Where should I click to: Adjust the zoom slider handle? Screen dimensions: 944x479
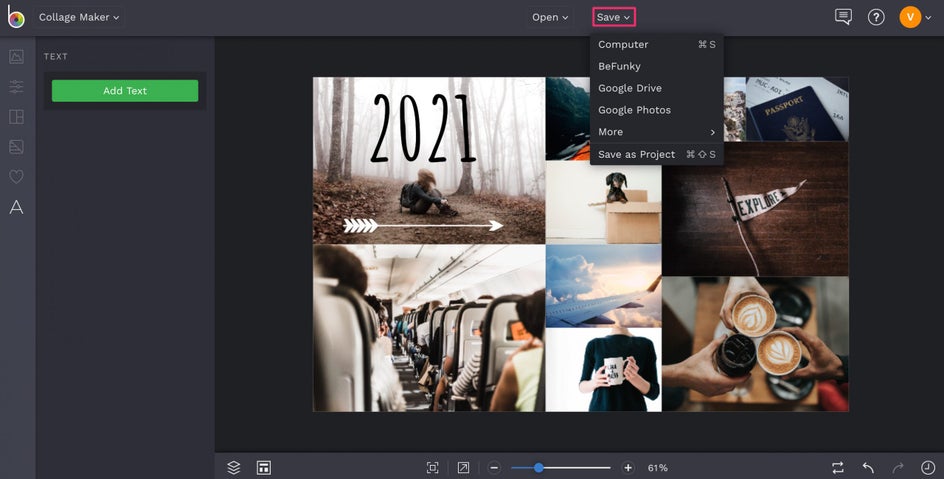tap(539, 468)
